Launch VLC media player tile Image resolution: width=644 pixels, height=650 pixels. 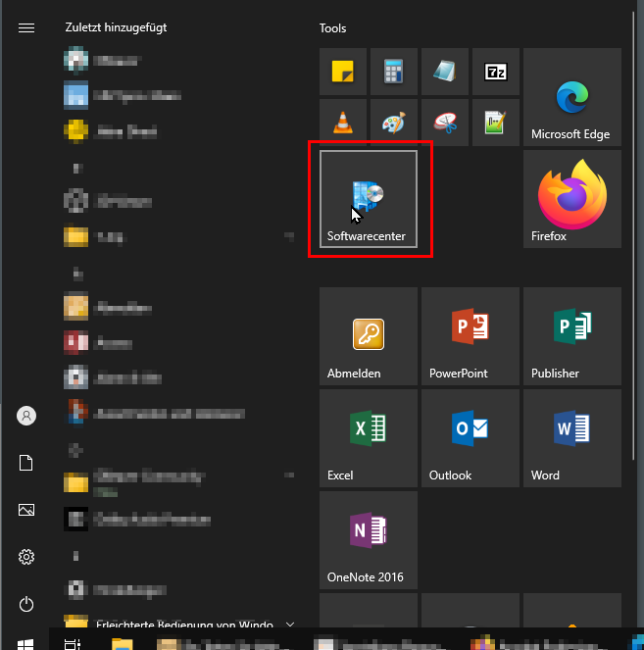point(343,123)
